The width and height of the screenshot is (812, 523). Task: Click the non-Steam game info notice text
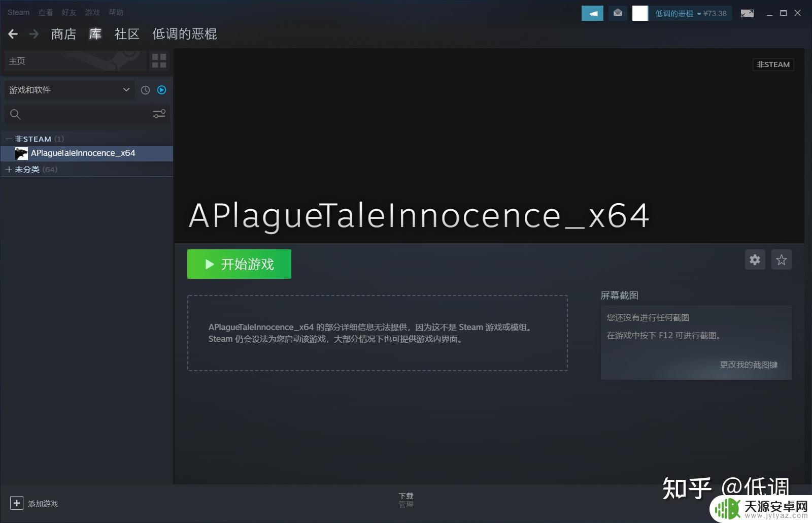[371, 333]
